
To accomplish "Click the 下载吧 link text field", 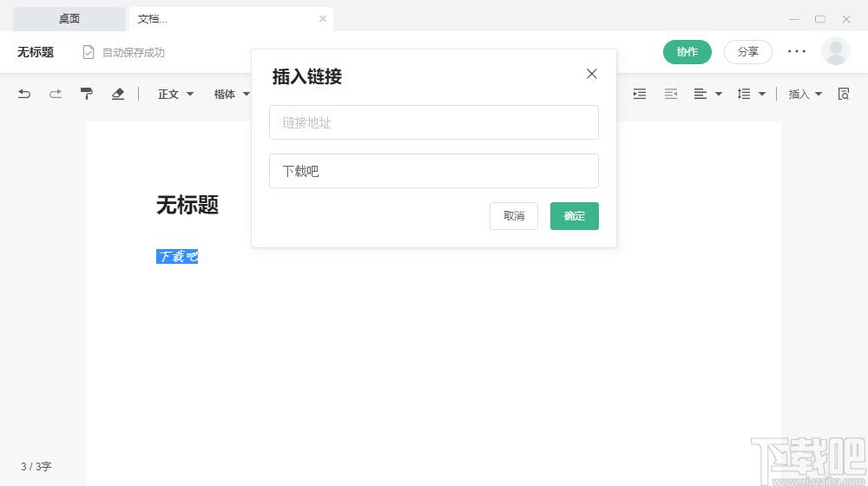I will point(433,171).
